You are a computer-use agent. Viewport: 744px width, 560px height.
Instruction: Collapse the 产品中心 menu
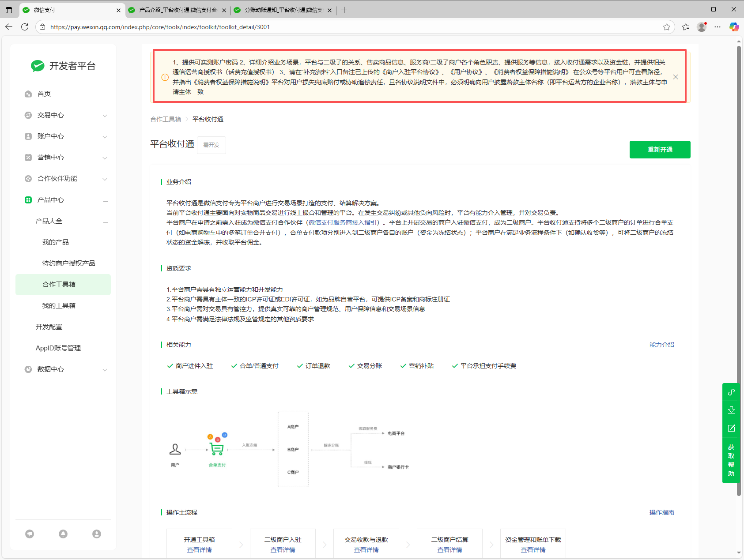106,201
